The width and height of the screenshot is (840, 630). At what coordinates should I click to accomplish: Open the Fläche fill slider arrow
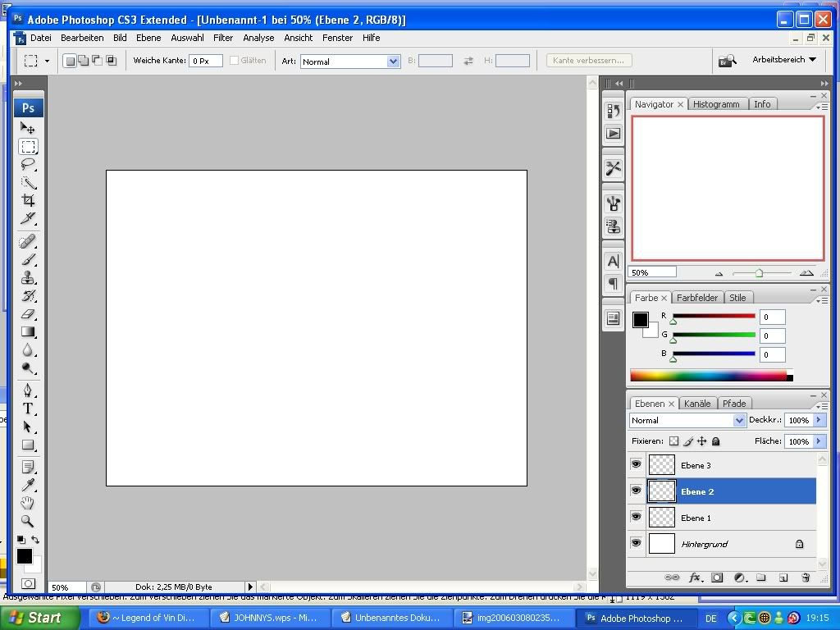pyautogui.click(x=819, y=441)
